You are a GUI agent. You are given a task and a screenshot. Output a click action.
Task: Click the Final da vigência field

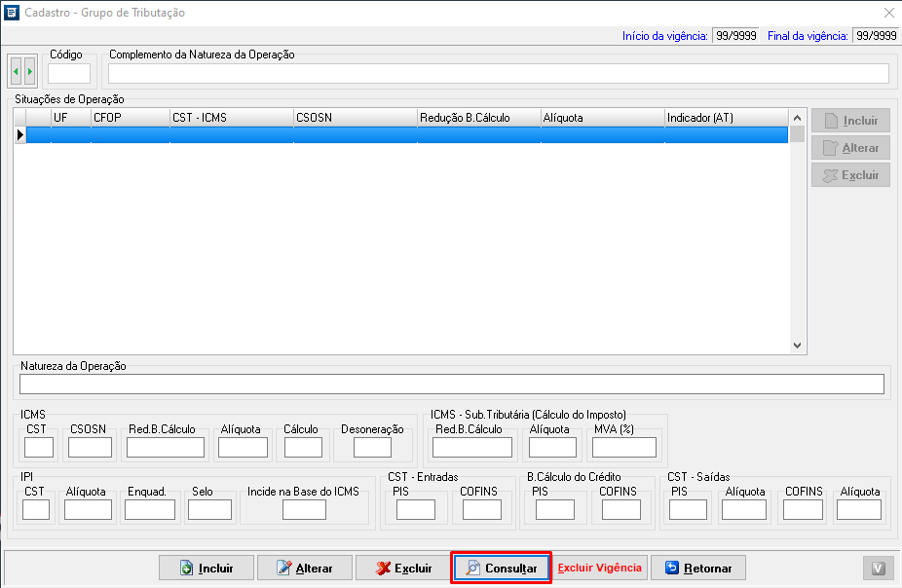coord(874,36)
